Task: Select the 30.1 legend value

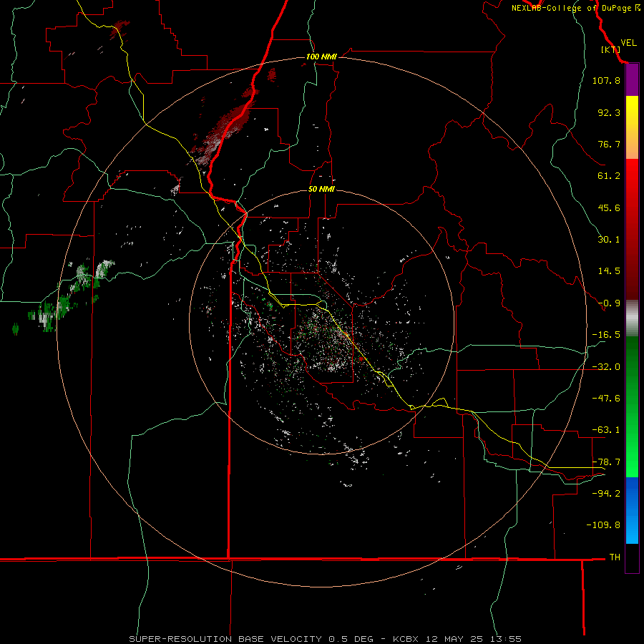Action: [x=609, y=240]
